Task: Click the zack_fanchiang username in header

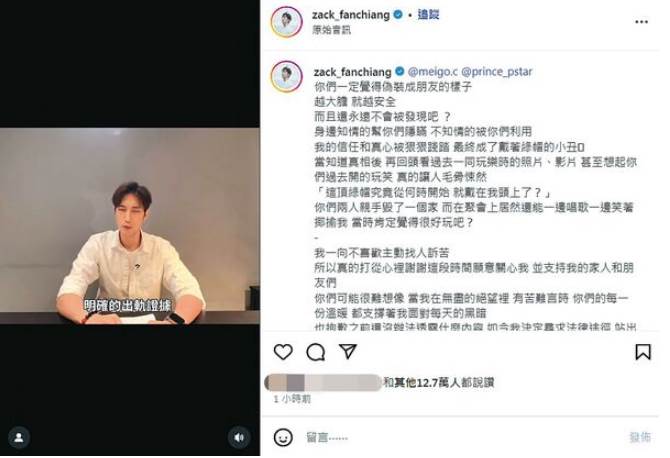Action: (351, 15)
